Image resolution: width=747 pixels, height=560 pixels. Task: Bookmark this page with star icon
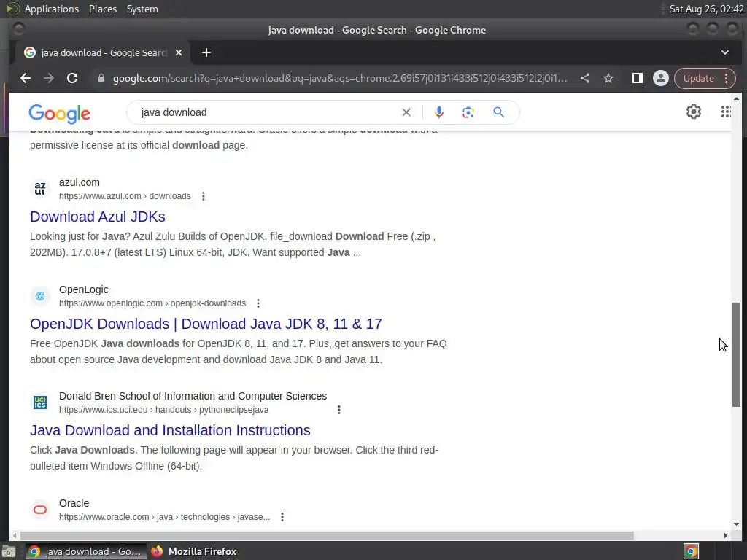coord(608,78)
